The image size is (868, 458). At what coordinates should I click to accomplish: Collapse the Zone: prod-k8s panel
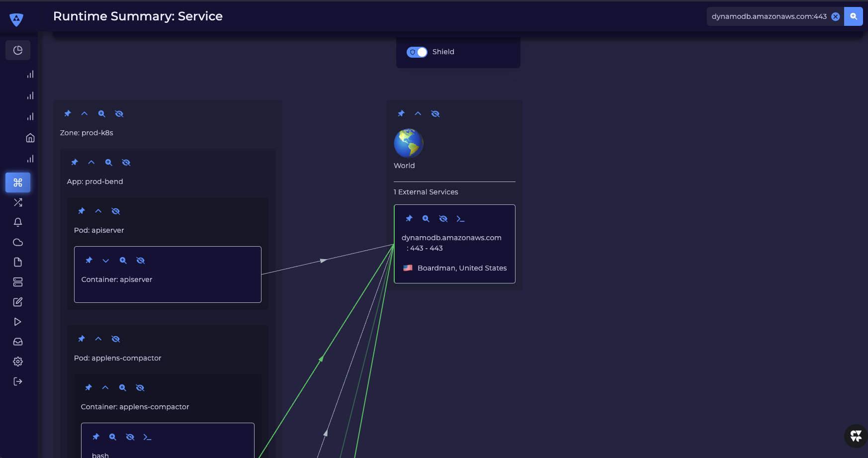click(85, 114)
